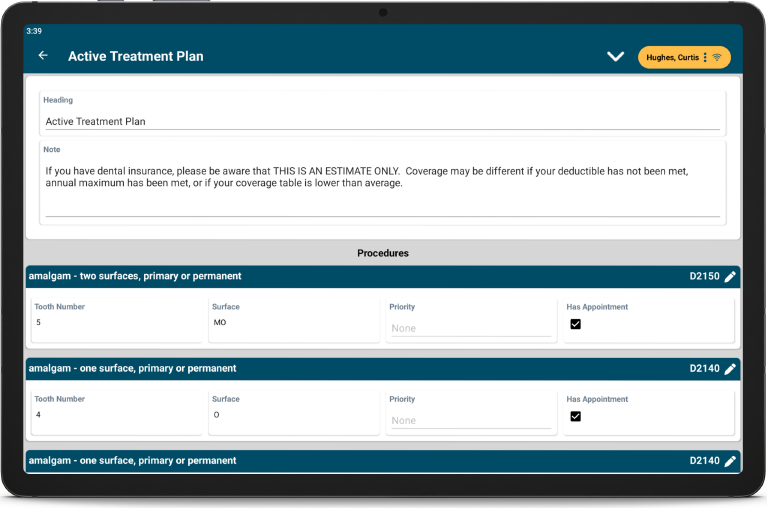This screenshot has width=767, height=508.
Task: Edit the D2150 amalgam procedure pencil icon
Action: (730, 277)
